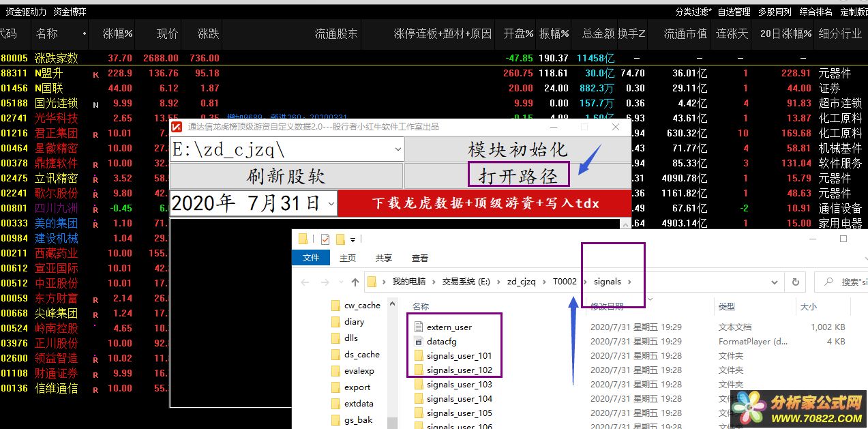Screen dimensions: 868x429
Task: Click 模块初始化 button in the dialog
Action: pyautogui.click(x=517, y=149)
